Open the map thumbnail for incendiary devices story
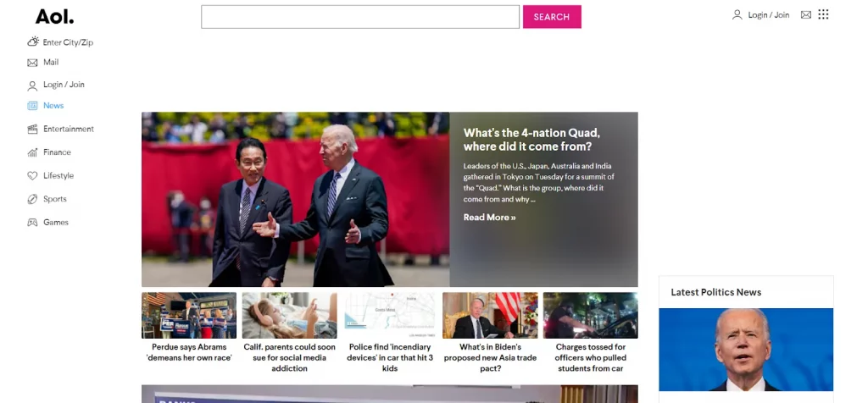The image size is (868, 403). 390,315
